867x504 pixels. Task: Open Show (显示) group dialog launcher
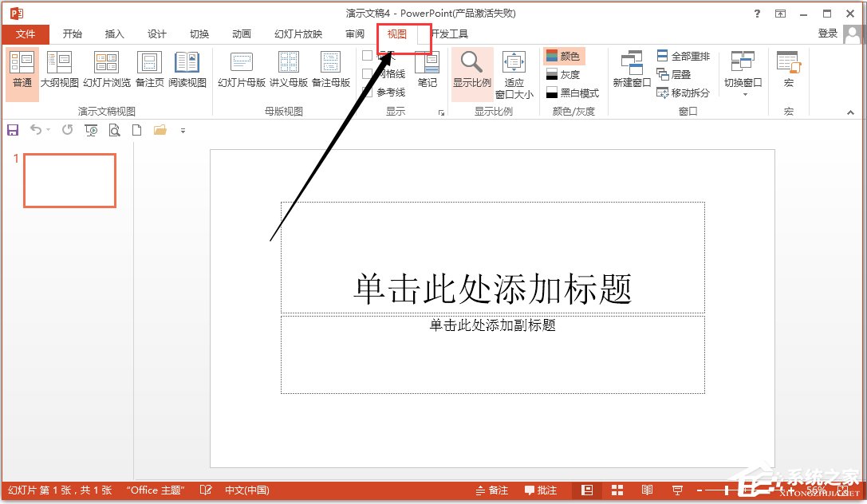[441, 112]
